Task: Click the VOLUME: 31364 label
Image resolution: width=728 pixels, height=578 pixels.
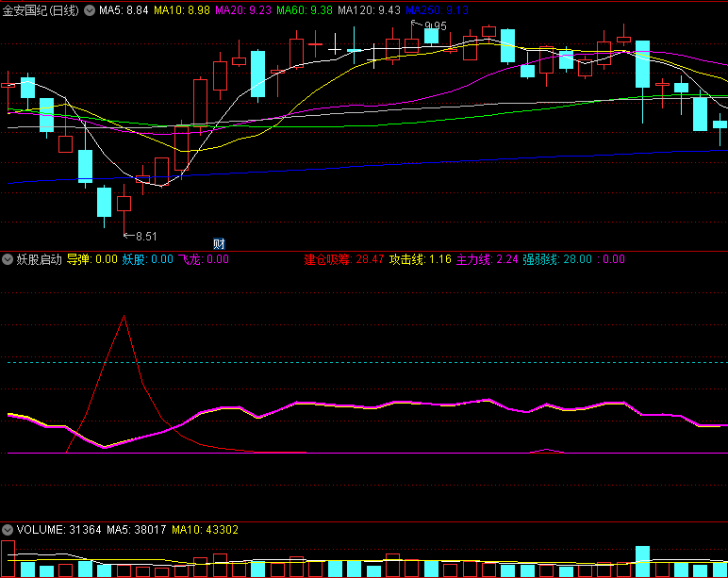Action: 59,529
